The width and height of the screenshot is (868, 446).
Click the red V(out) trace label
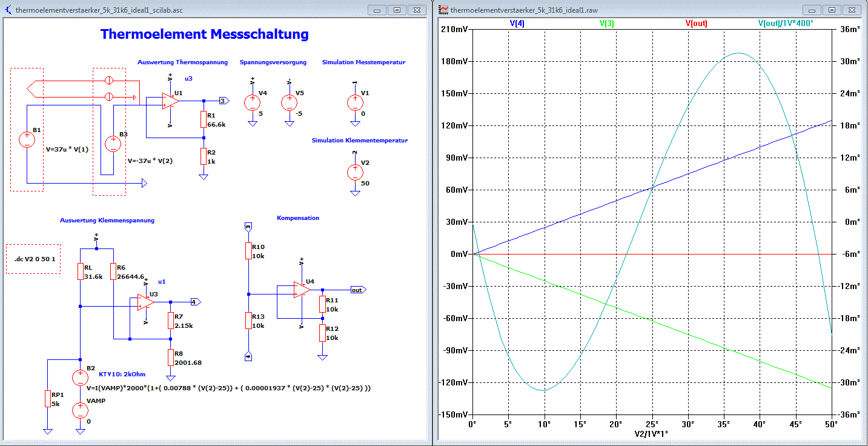pyautogui.click(x=696, y=24)
